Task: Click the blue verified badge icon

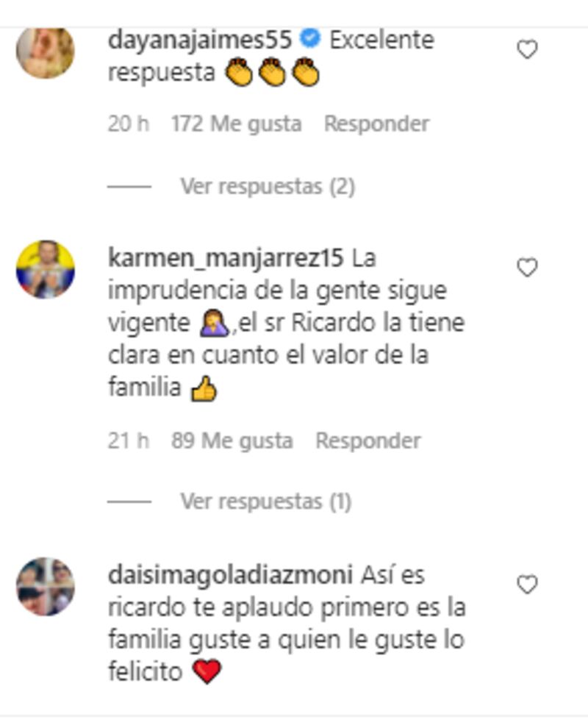Action: point(311,38)
